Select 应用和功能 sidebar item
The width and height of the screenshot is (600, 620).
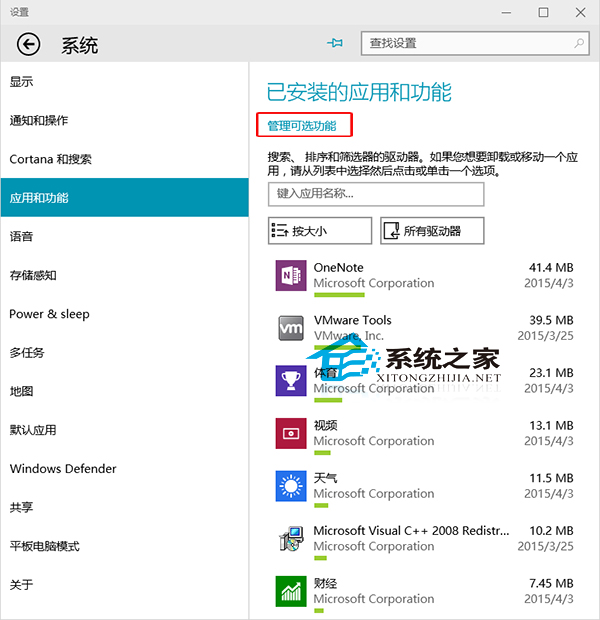click(125, 197)
